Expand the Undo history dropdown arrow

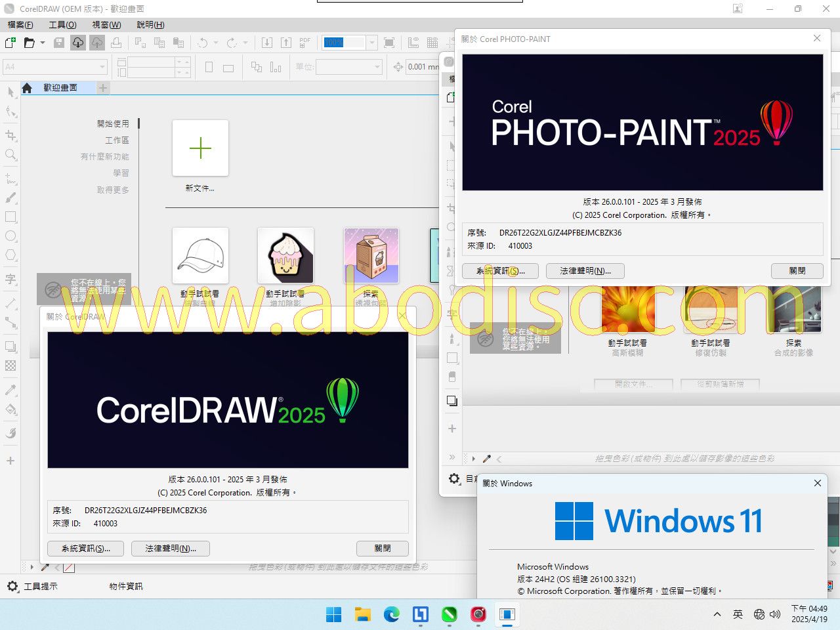[x=216, y=43]
